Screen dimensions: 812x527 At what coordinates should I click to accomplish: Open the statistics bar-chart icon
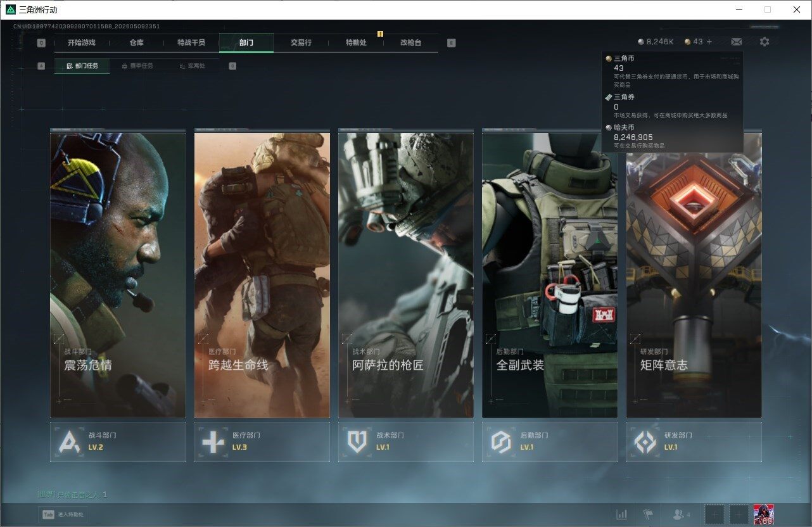click(622, 514)
